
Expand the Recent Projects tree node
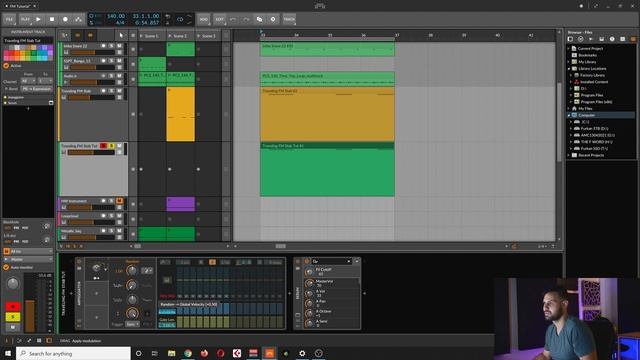(x=569, y=155)
